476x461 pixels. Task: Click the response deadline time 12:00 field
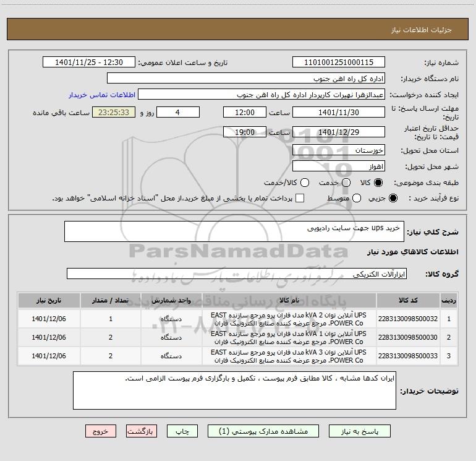245,112
